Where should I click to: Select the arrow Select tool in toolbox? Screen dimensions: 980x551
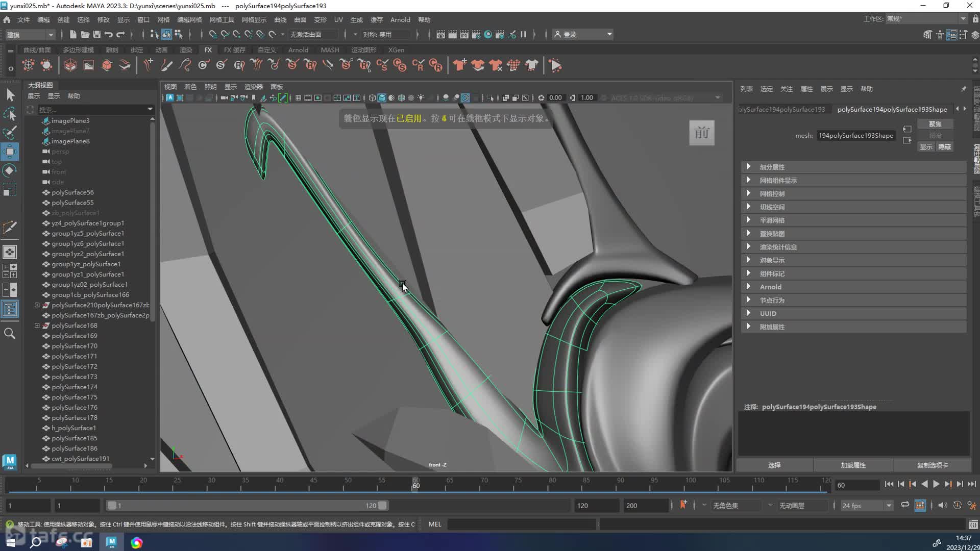(10, 95)
